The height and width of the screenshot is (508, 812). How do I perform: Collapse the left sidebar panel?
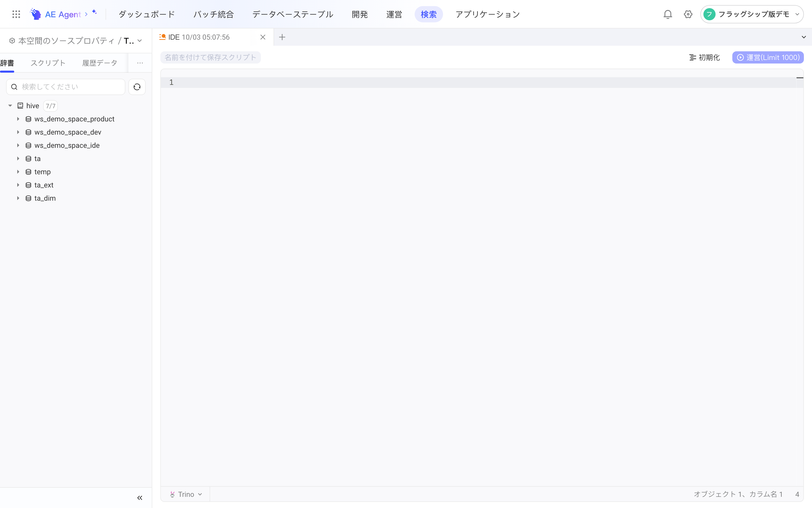coord(140,498)
